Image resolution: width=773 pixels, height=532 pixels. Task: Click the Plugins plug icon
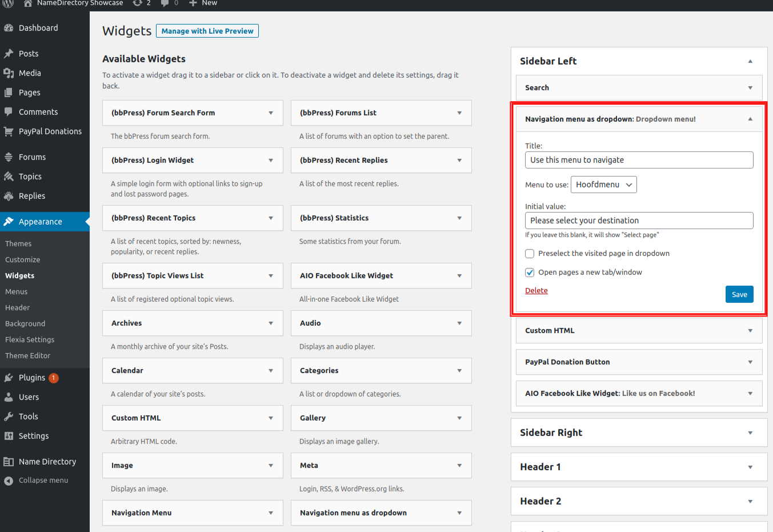point(9,378)
